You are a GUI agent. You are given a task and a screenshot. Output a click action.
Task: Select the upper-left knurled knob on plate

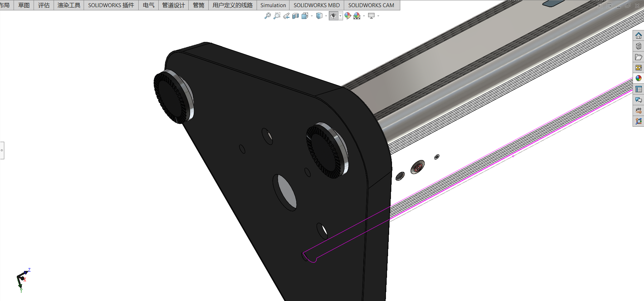click(173, 97)
